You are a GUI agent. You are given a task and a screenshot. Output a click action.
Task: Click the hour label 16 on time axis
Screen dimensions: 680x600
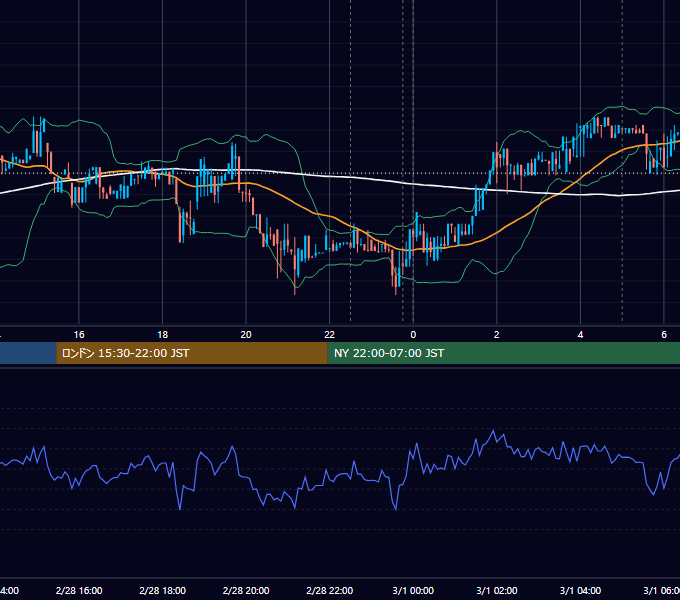pyautogui.click(x=79, y=335)
